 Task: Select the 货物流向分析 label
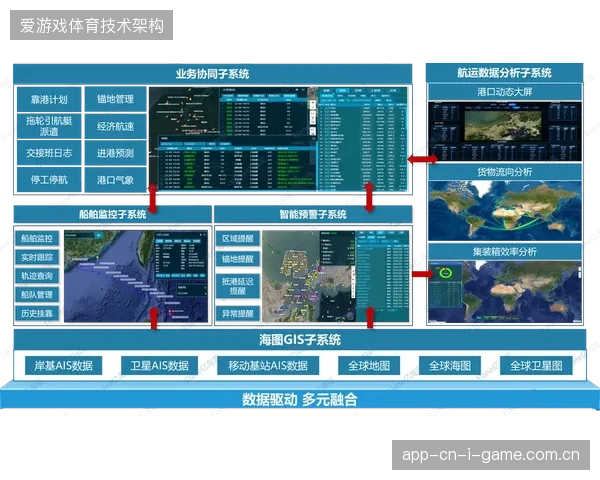point(504,172)
